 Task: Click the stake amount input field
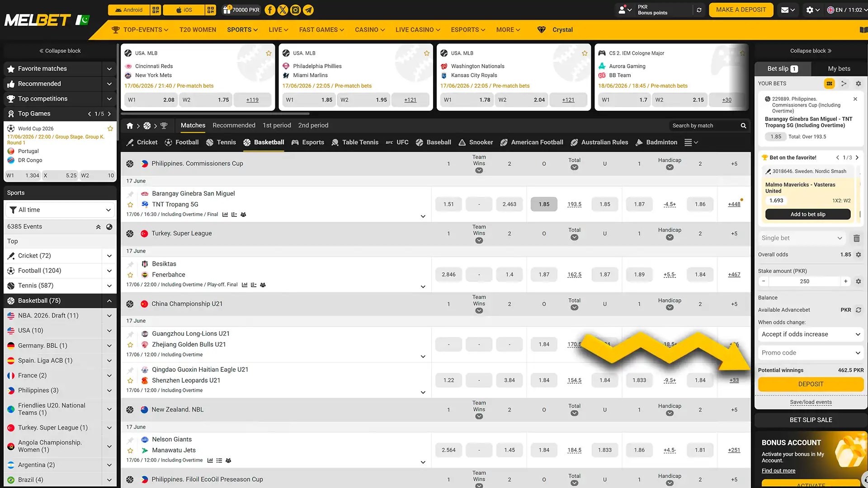804,281
